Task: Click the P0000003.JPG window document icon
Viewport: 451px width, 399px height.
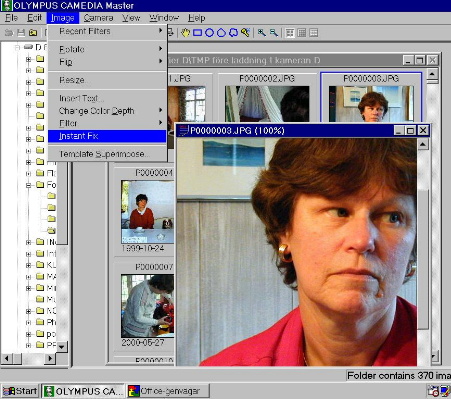Action: click(183, 130)
